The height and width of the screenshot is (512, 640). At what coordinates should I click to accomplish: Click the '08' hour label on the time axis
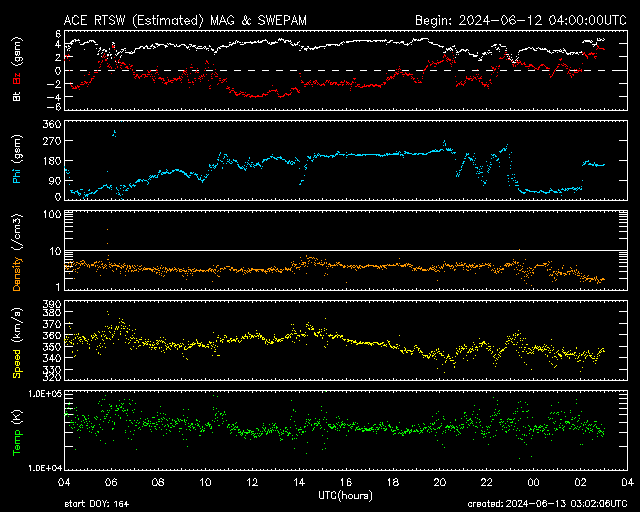pyautogui.click(x=158, y=483)
